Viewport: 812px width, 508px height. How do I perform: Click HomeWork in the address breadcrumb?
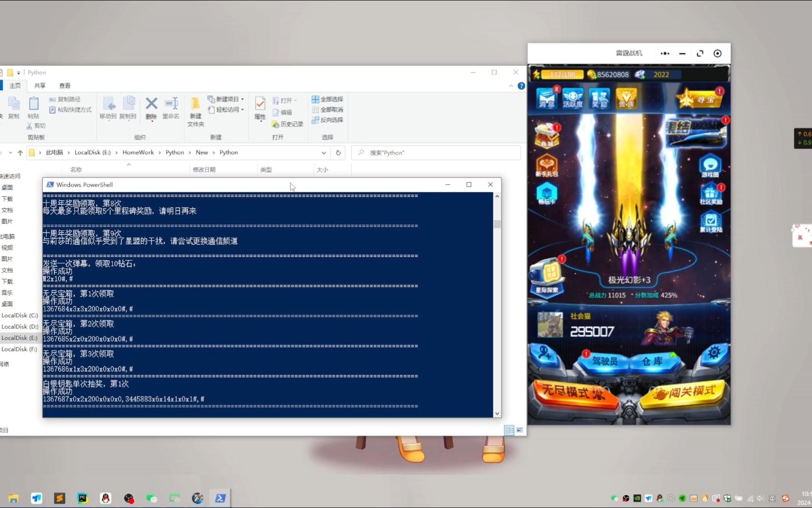[x=138, y=152]
